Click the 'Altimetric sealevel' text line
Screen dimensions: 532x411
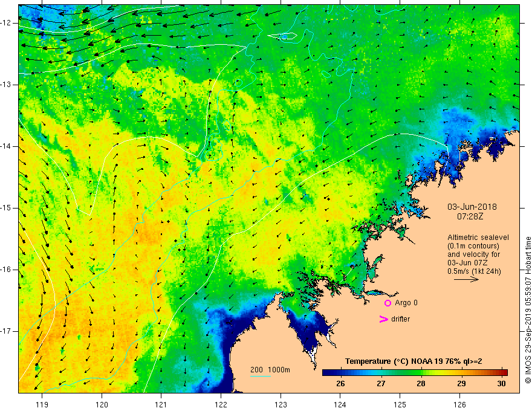tap(478, 238)
